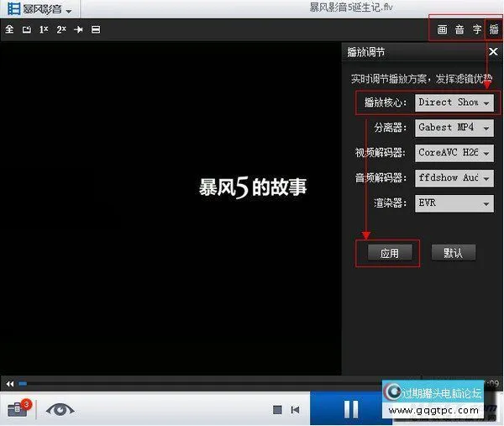Switch to fullscreen with the 全 icon

9,29
